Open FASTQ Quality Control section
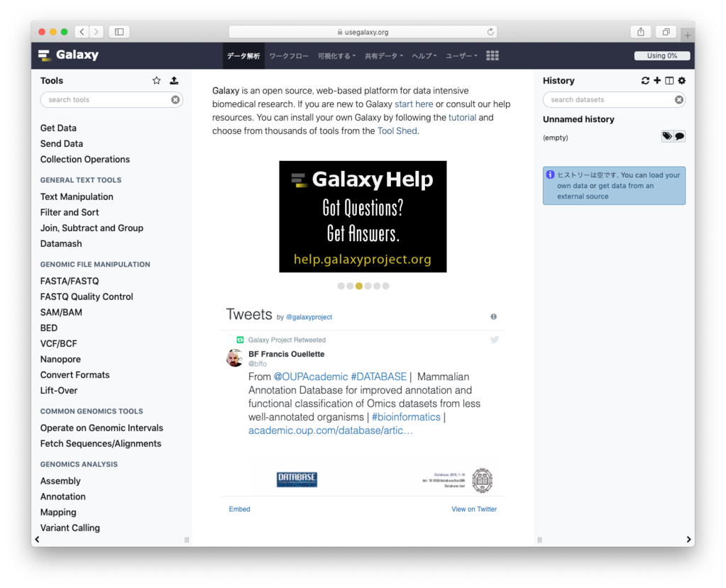This screenshot has height=588, width=726. tap(87, 297)
